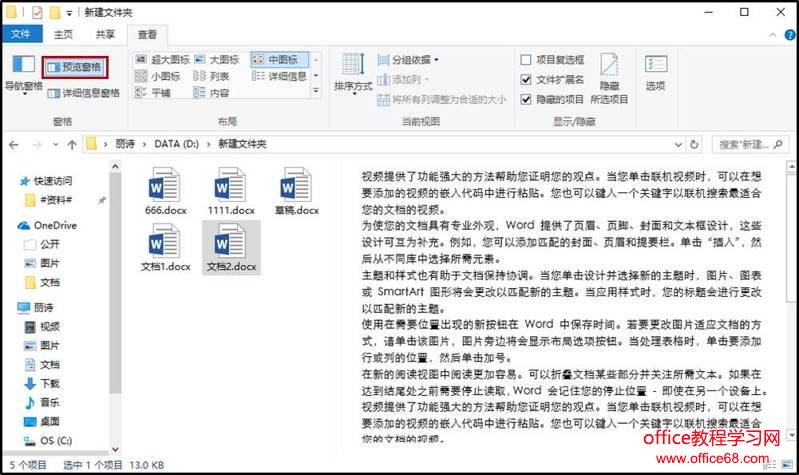799x475 pixels.
Task: Switch to large thumbnails view in status bar
Action: (788, 465)
